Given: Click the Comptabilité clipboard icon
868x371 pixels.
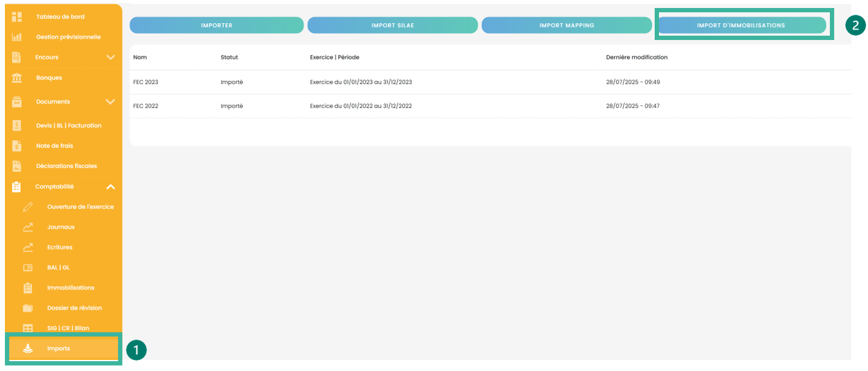Looking at the screenshot, I should pyautogui.click(x=17, y=186).
